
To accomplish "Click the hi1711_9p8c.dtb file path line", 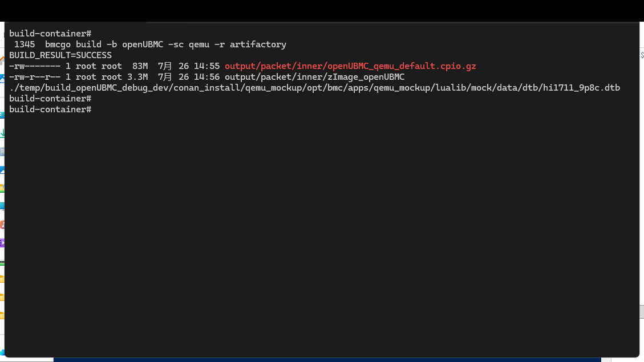I will click(x=315, y=88).
